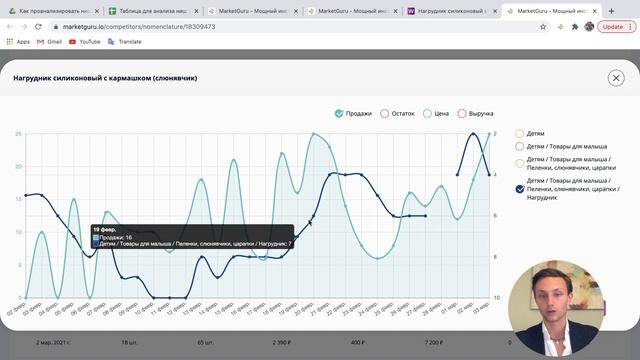Close the active MarketGuru tab
Image resolution: width=640 pixels, height=360 pixels.
click(595, 11)
